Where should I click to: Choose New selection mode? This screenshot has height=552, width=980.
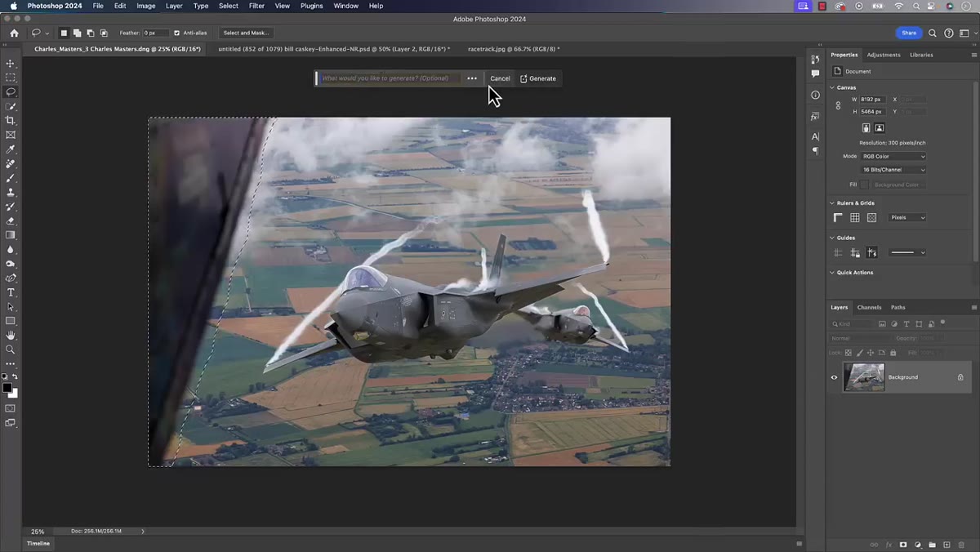pyautogui.click(x=64, y=33)
